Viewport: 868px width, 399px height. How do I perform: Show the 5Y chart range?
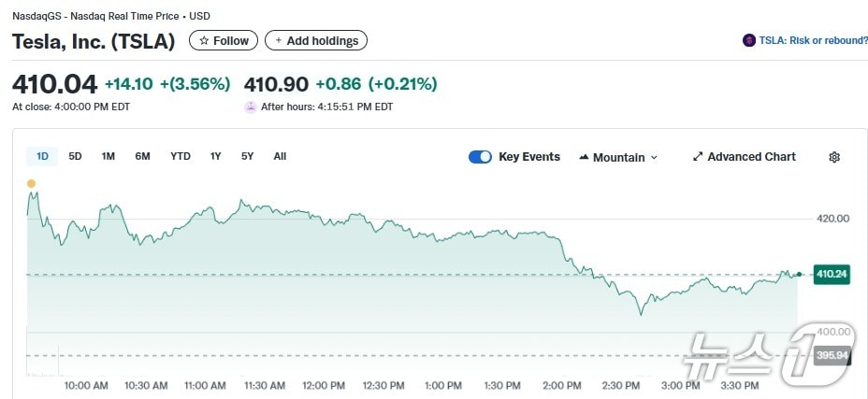click(x=247, y=156)
